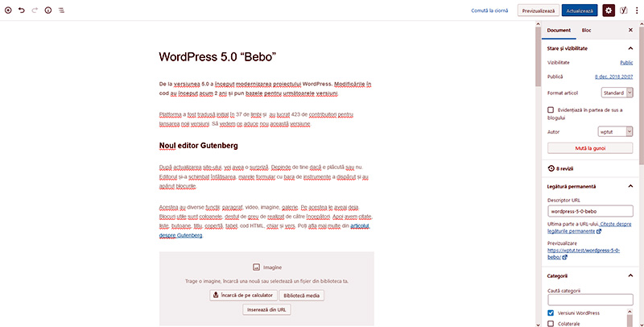This screenshot has width=644, height=327.
Task: Click the Previzualizează button
Action: [538, 10]
